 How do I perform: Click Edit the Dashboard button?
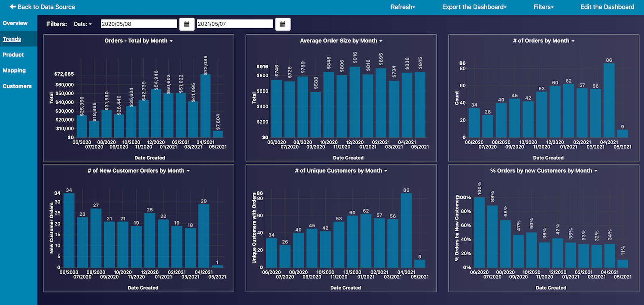pos(607,7)
